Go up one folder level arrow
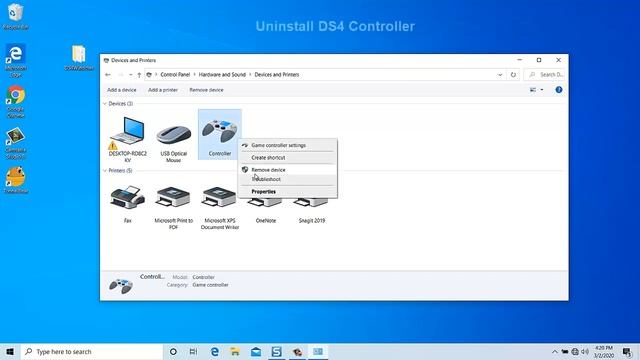The height and width of the screenshot is (360, 640). click(x=139, y=75)
